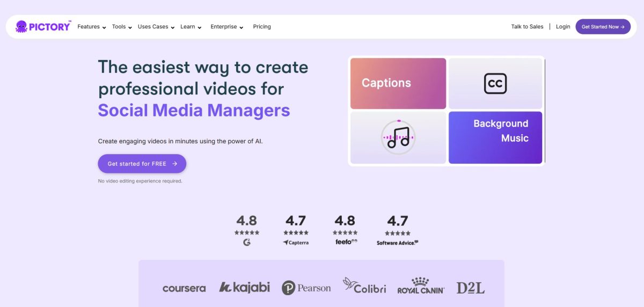Click the Talk to Sales link
This screenshot has width=644, height=307.
[x=527, y=27]
